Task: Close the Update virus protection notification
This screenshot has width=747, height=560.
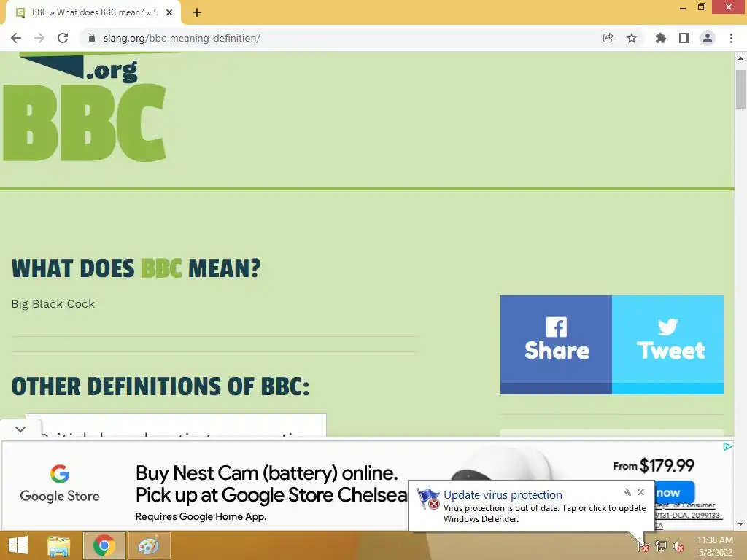Action: click(x=640, y=492)
